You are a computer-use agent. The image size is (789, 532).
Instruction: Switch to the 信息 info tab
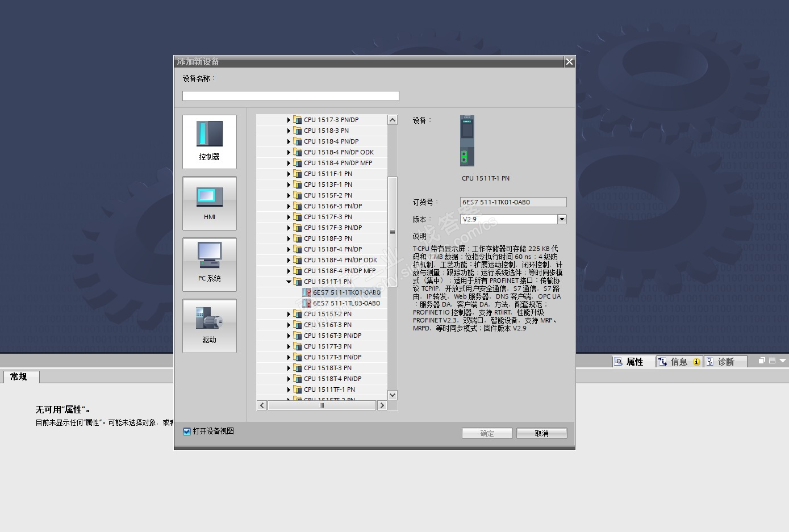coord(679,362)
